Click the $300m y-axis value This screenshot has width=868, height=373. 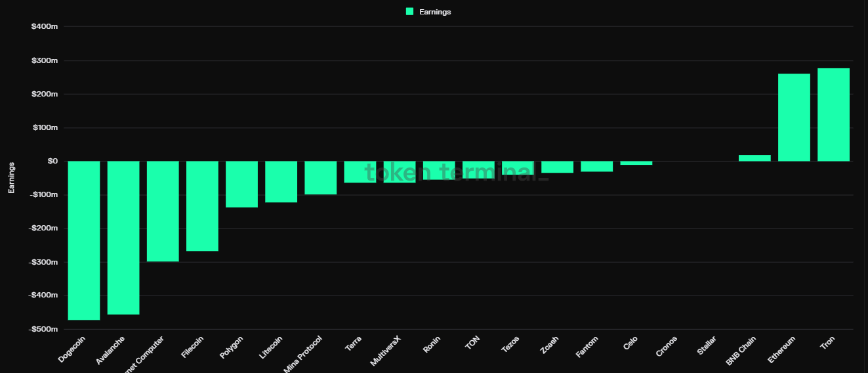(44, 60)
